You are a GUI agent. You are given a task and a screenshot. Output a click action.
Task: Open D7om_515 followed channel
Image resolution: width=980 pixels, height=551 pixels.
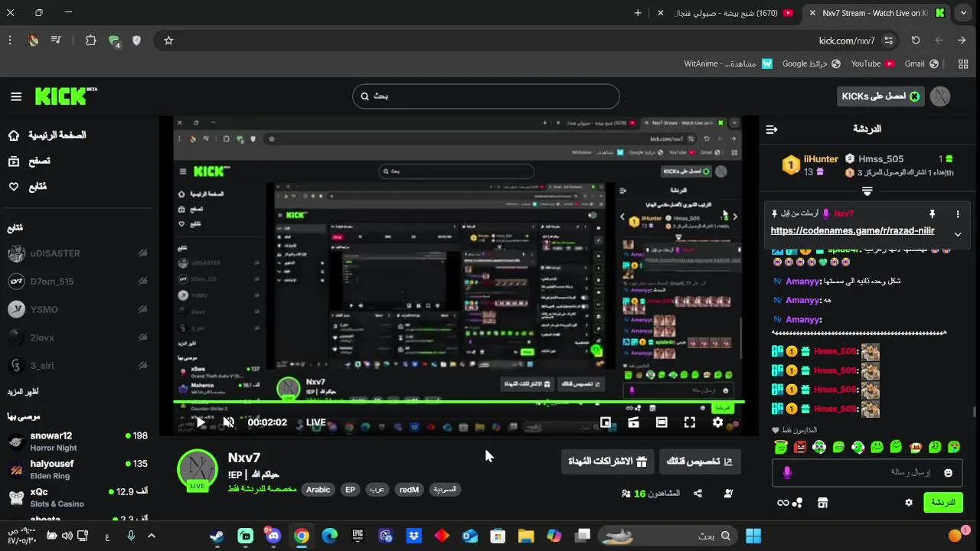coord(77,282)
